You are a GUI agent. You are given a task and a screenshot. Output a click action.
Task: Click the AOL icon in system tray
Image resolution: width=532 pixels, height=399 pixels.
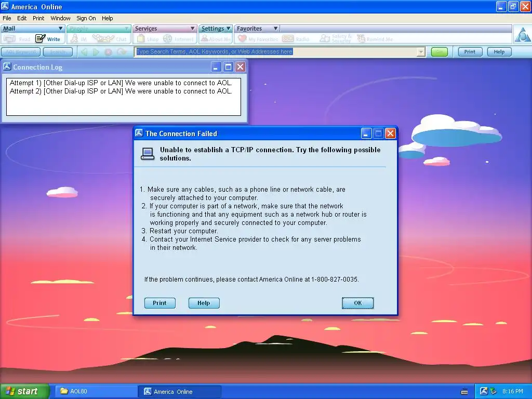pos(484,391)
